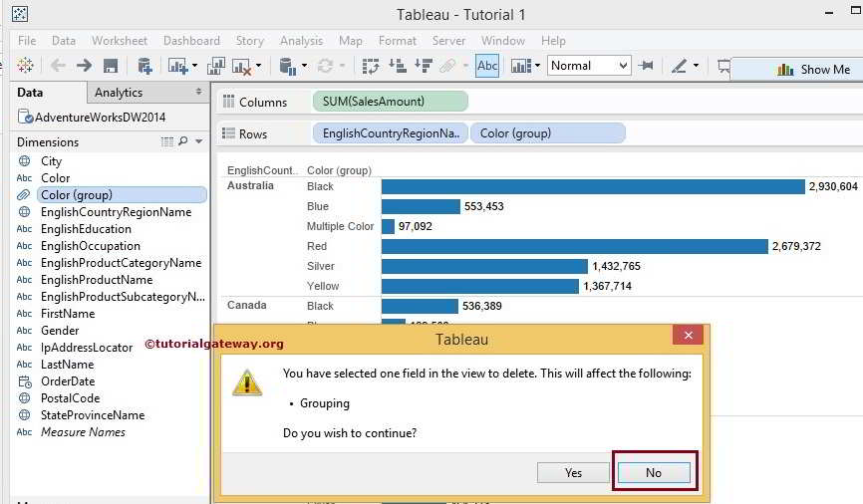
Task: Open the Clear Sheet dropdown arrow
Action: (x=259, y=66)
